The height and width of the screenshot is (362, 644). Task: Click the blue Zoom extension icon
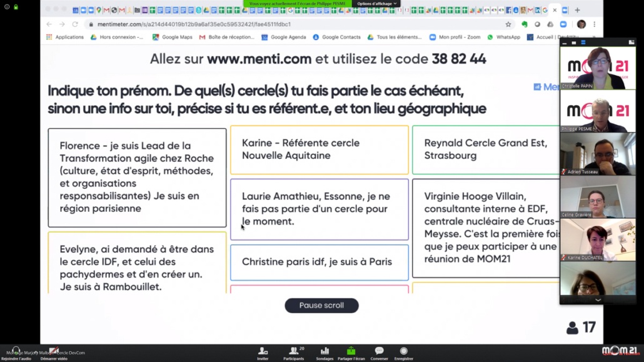tap(563, 24)
